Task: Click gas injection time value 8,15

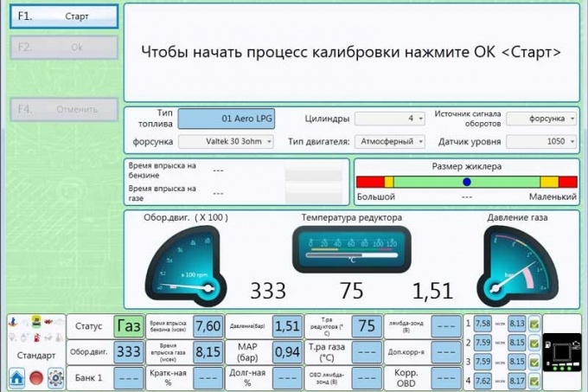Action: point(208,352)
